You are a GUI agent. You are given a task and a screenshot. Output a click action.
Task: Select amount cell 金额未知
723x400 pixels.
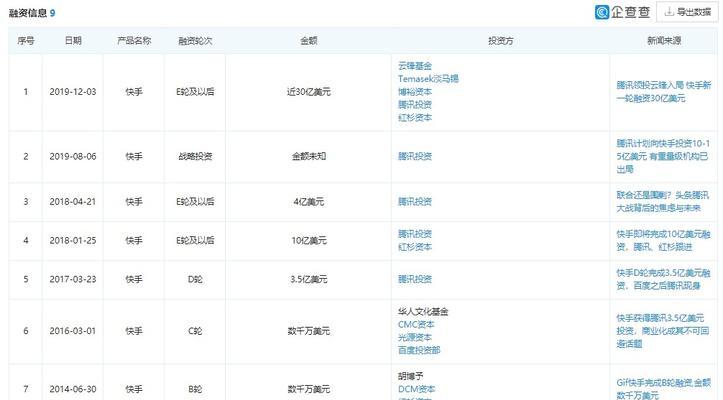click(308, 156)
